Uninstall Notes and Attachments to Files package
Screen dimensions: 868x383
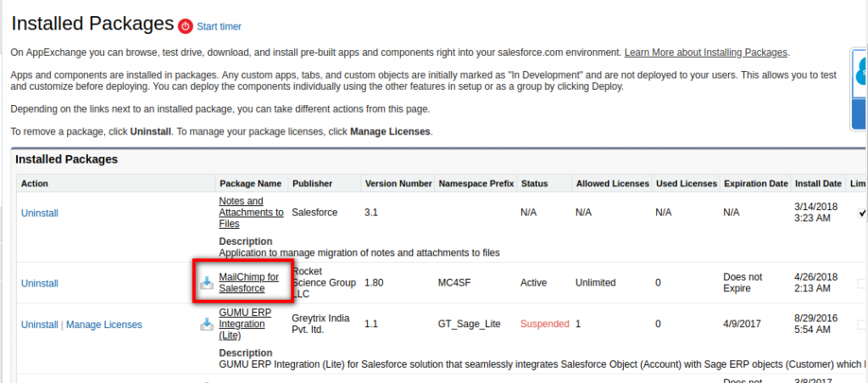click(x=40, y=213)
